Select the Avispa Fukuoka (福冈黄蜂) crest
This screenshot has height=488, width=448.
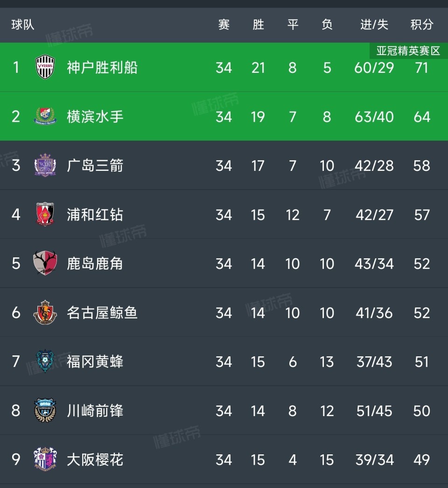click(45, 362)
